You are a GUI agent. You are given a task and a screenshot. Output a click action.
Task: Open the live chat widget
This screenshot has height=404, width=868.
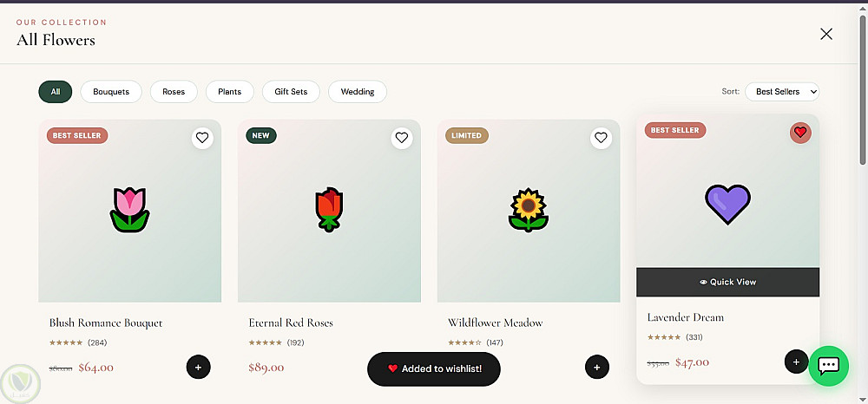pos(828,366)
